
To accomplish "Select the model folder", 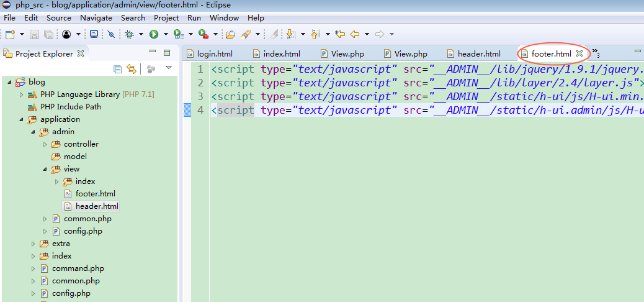I will (x=75, y=157).
